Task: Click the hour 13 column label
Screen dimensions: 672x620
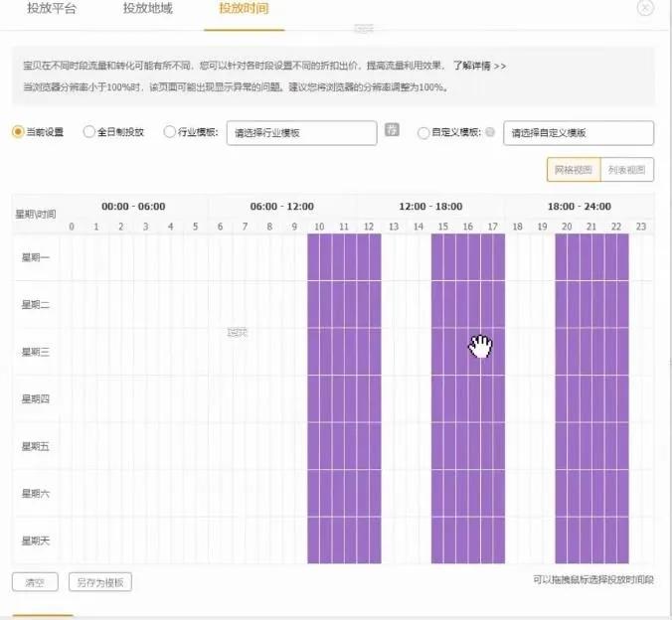Action: click(x=394, y=227)
